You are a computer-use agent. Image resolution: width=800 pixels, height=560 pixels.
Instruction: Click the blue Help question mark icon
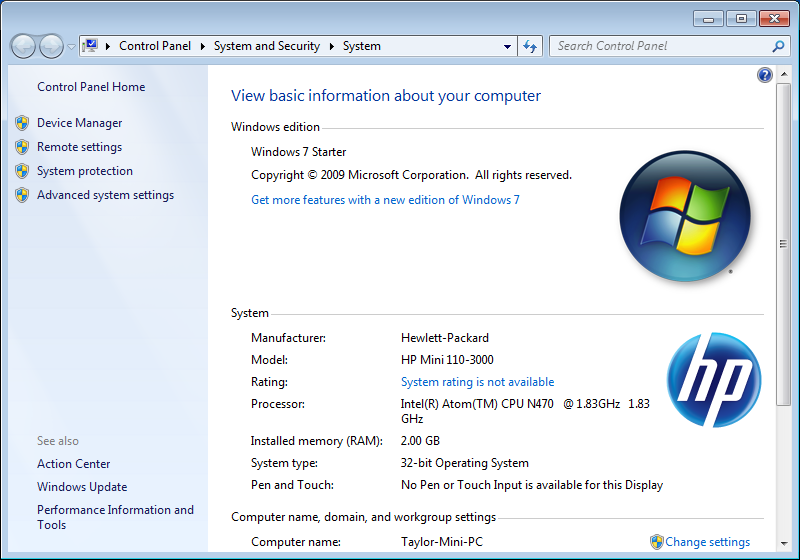click(x=765, y=75)
